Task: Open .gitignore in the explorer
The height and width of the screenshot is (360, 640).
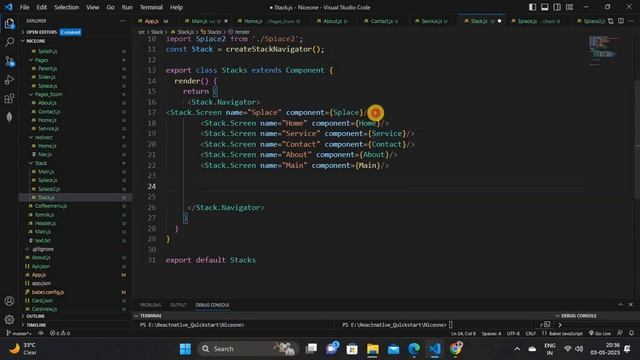Action: (42, 249)
